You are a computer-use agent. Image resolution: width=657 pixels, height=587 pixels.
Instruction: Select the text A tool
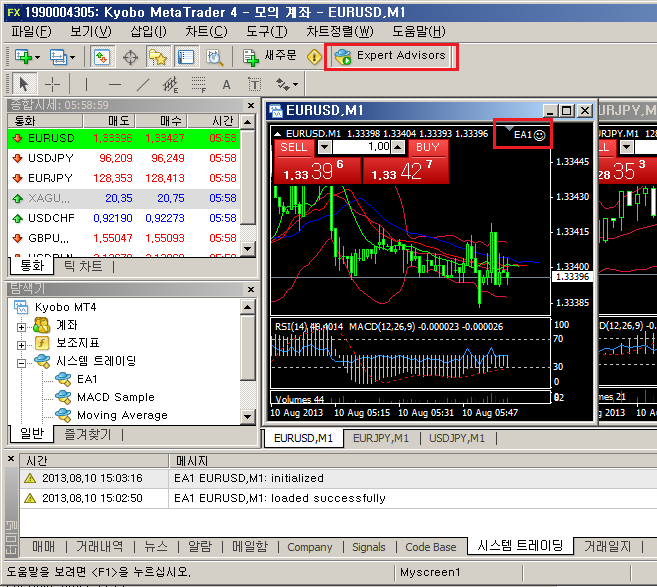(x=226, y=85)
